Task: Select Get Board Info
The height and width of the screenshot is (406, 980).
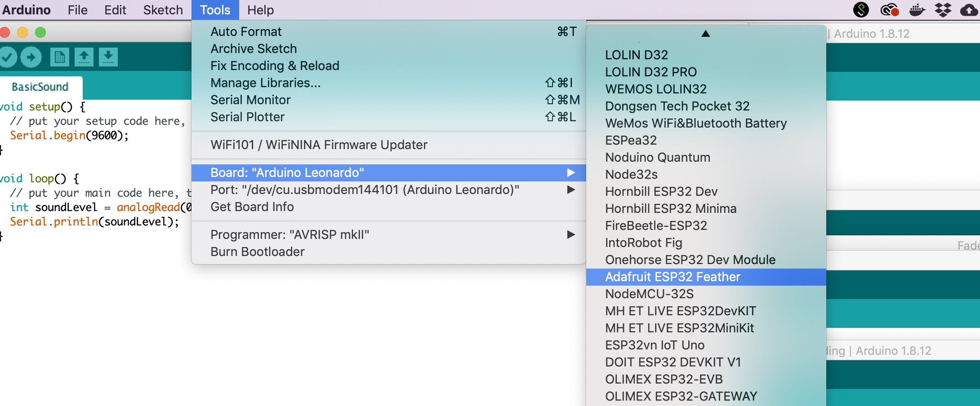Action: [389, 207]
